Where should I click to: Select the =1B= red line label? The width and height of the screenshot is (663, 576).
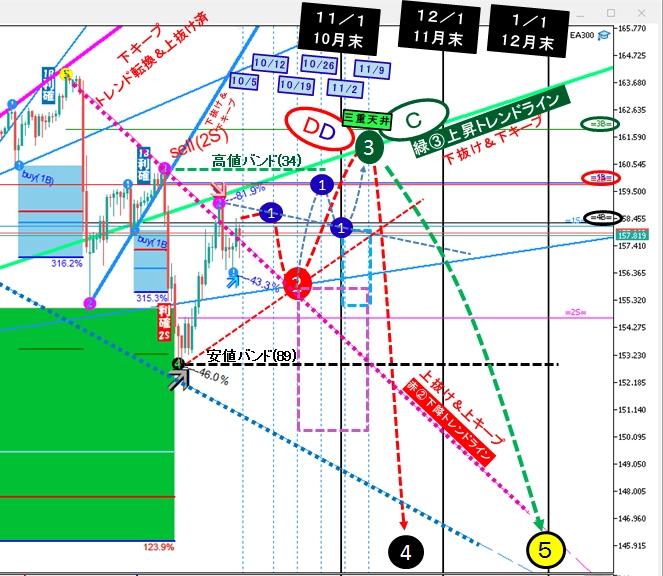coord(601,178)
